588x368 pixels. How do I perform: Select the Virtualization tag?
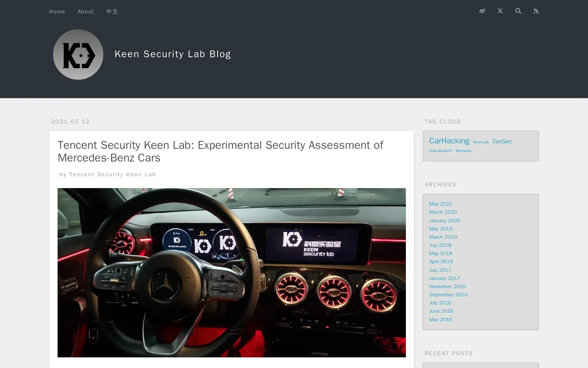441,151
